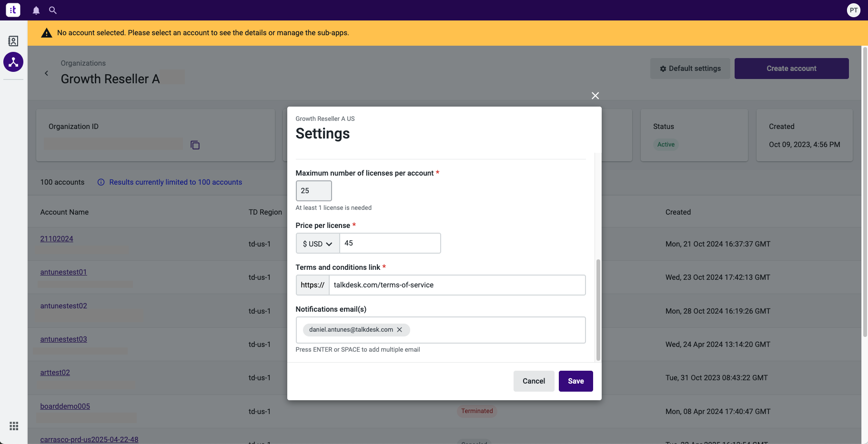
Task: Remove daniel.antunes@talkdesk.com email chip
Action: [x=400, y=330]
